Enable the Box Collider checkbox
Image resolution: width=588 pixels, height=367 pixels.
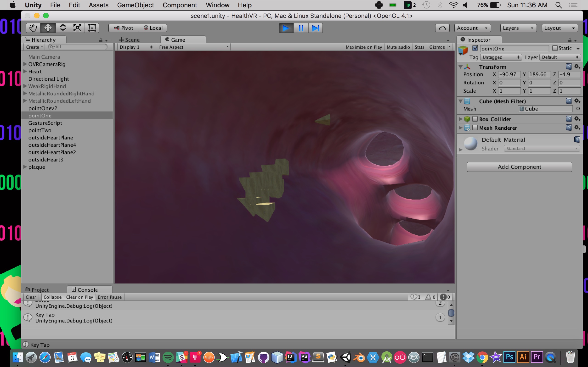tap(475, 119)
